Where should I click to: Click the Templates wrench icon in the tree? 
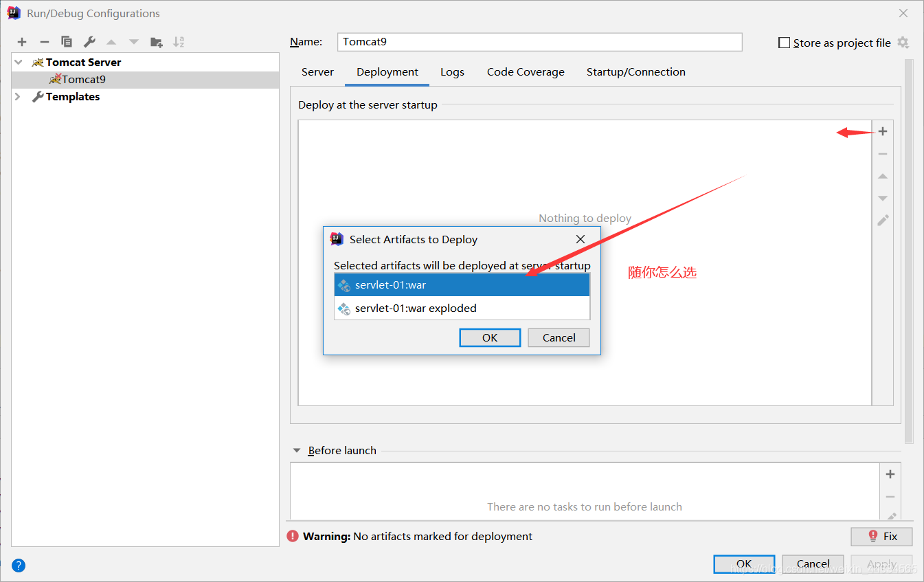pyautogui.click(x=38, y=97)
